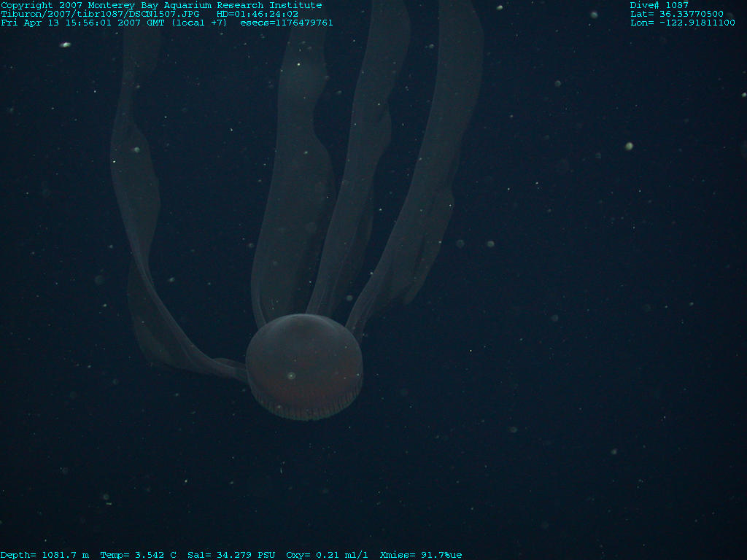Screen dimensions: 747x560
Task: Click the Monterey Bay Aquarium copyright text
Action: (x=160, y=5)
